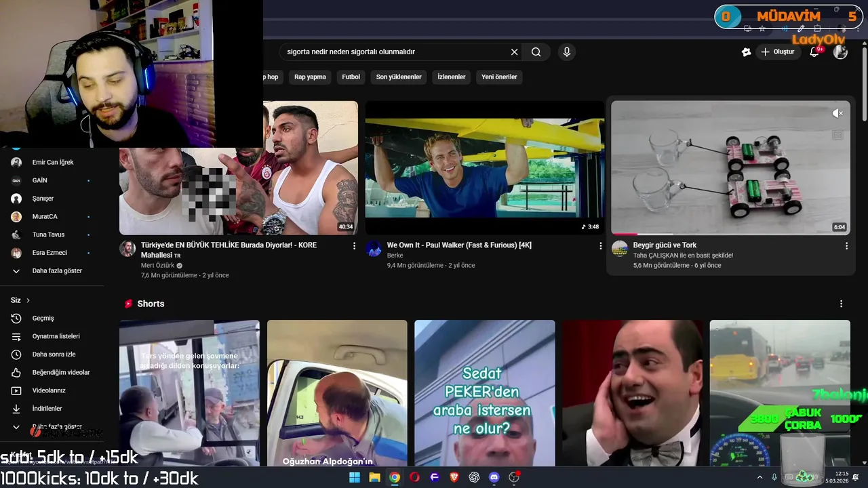This screenshot has width=868, height=488.
Task: Click the magnifier search button
Action: pos(536,52)
